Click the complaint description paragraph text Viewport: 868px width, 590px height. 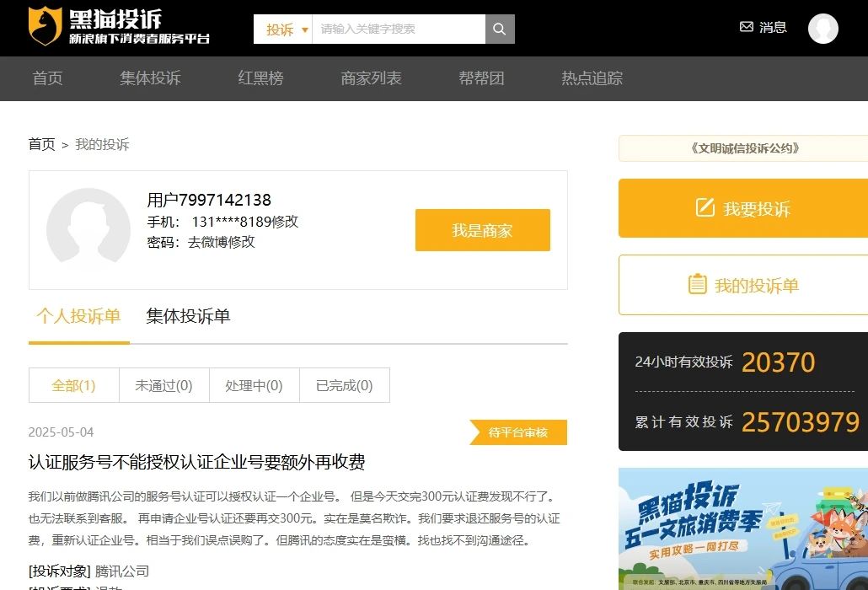tap(294, 518)
